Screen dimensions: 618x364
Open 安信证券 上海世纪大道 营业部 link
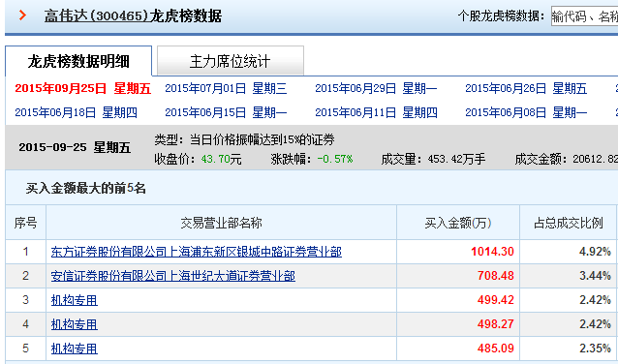(x=173, y=276)
